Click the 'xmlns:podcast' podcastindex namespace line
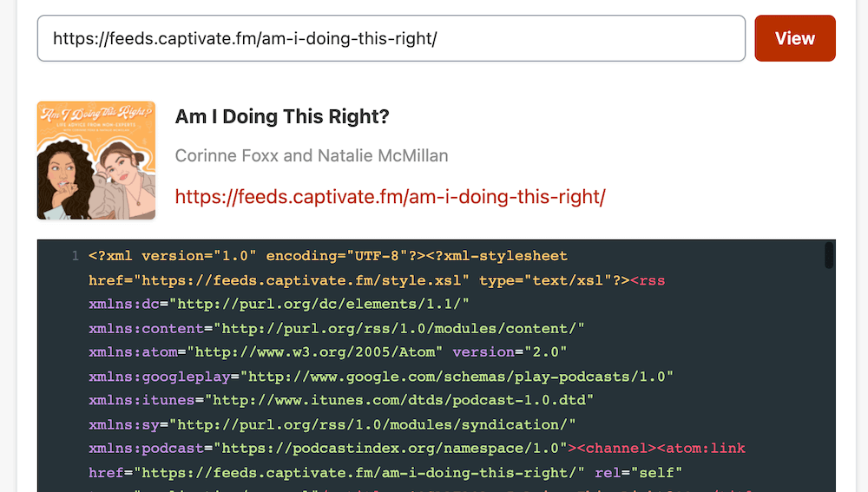Image resolution: width=868 pixels, height=492 pixels. click(x=417, y=449)
